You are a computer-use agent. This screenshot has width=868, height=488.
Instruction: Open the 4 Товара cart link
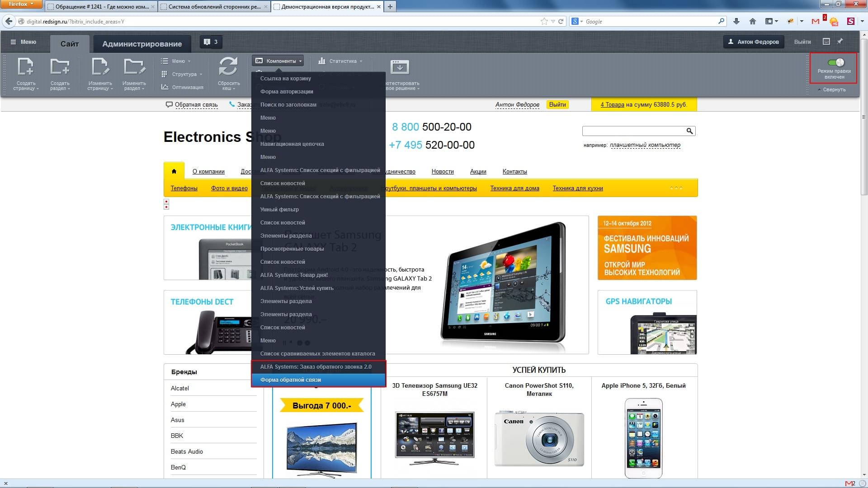coord(612,104)
